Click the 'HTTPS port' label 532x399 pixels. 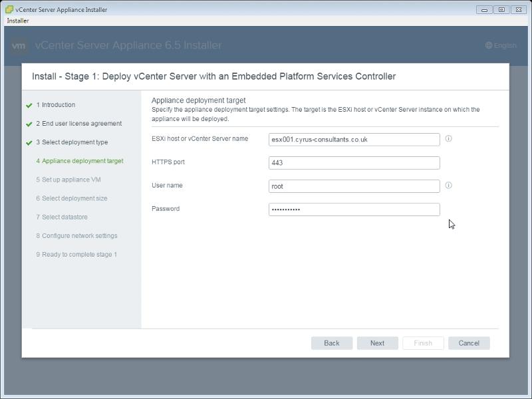168,162
